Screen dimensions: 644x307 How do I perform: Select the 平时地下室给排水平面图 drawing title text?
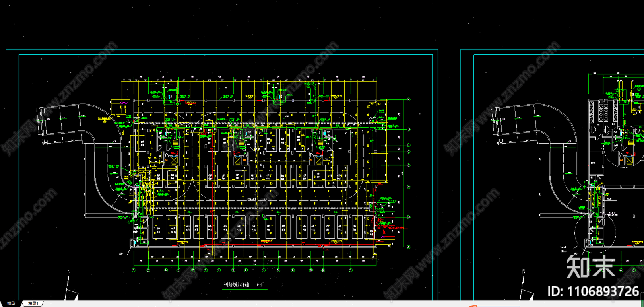pyautogui.click(x=237, y=285)
